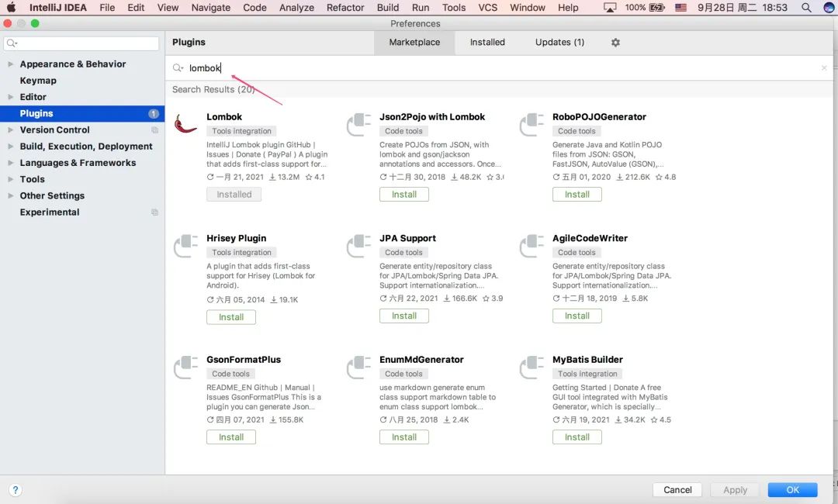Image resolution: width=838 pixels, height=504 pixels.
Task: Install the RoboPOJOGenerator plugin
Action: click(577, 195)
